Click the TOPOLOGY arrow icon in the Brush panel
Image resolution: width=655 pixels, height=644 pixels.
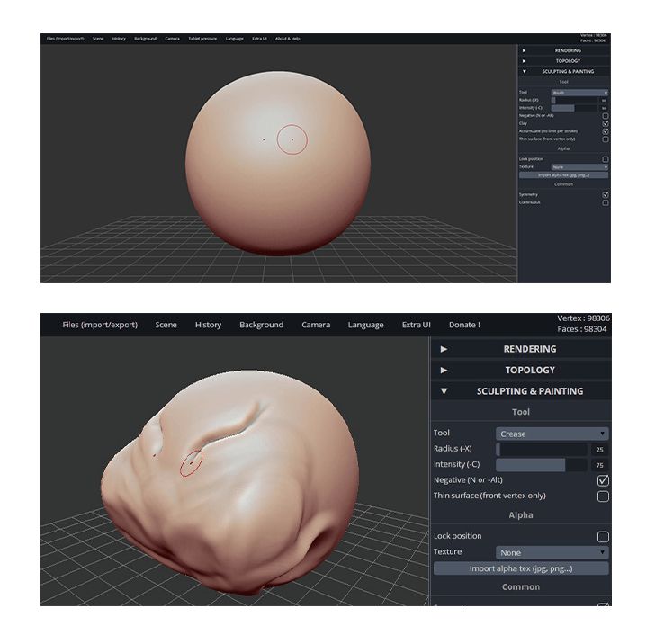pyautogui.click(x=525, y=61)
